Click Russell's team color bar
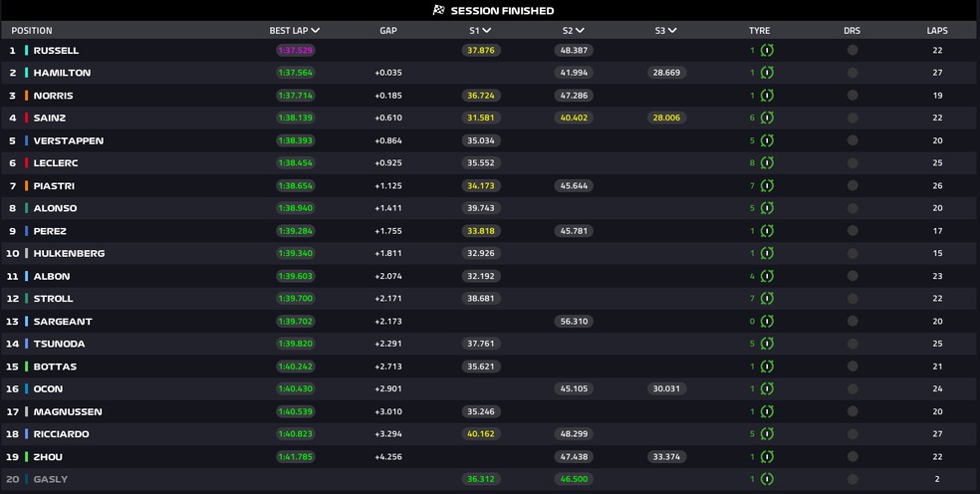Screen dimensions: 980x494 pyautogui.click(x=26, y=50)
